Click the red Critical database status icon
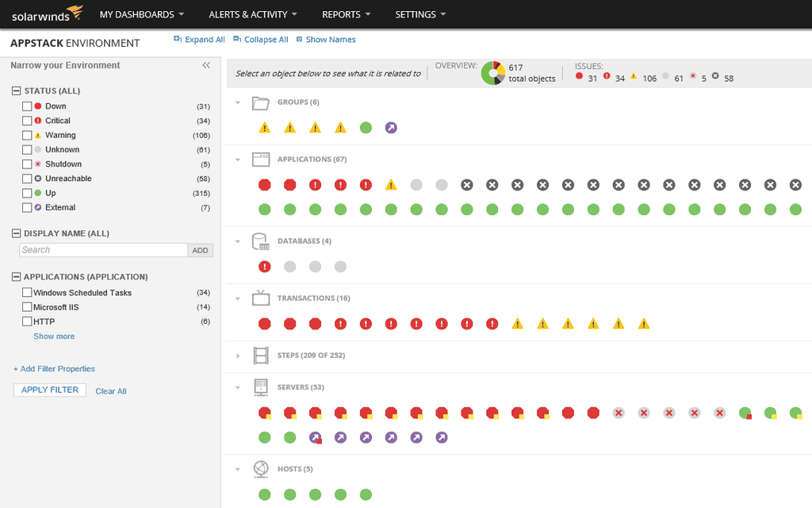This screenshot has width=812, height=508. coord(264,267)
